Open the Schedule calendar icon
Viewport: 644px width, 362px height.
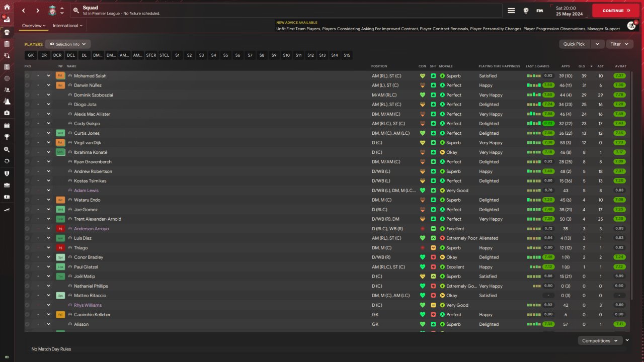point(7,125)
